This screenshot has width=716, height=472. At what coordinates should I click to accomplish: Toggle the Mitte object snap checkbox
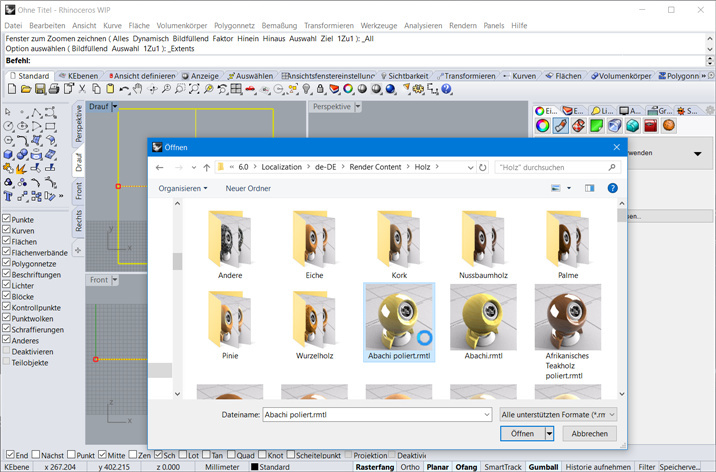click(x=102, y=455)
